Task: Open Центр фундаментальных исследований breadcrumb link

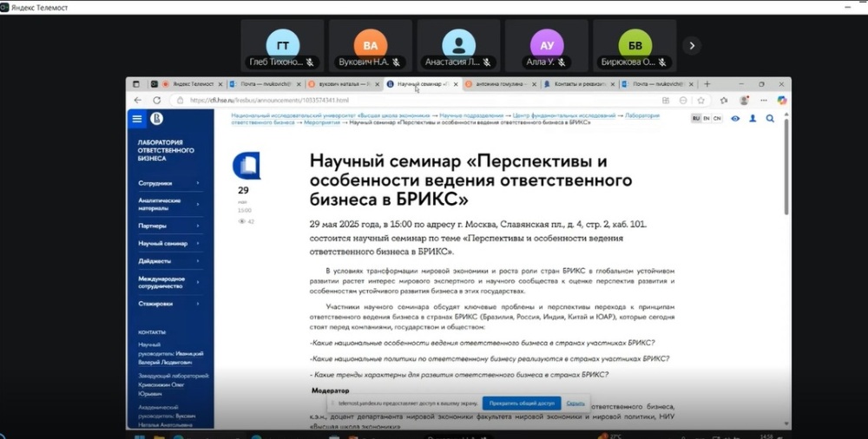Action: coord(564,115)
